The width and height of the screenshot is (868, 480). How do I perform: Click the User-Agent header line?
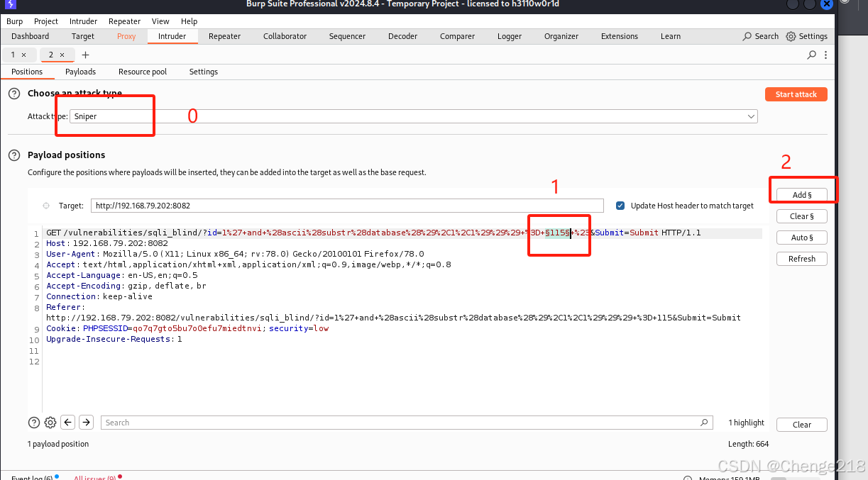pos(235,254)
